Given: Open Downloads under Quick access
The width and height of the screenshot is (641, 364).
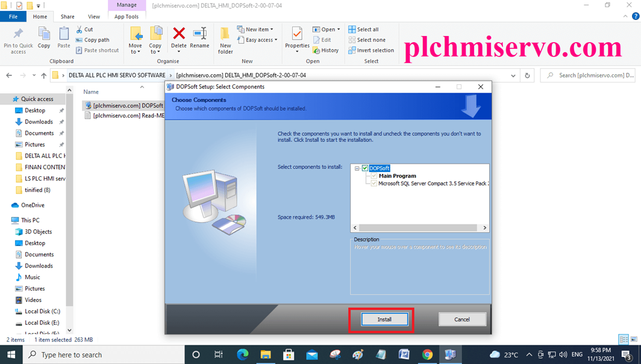Looking at the screenshot, I should pos(39,122).
